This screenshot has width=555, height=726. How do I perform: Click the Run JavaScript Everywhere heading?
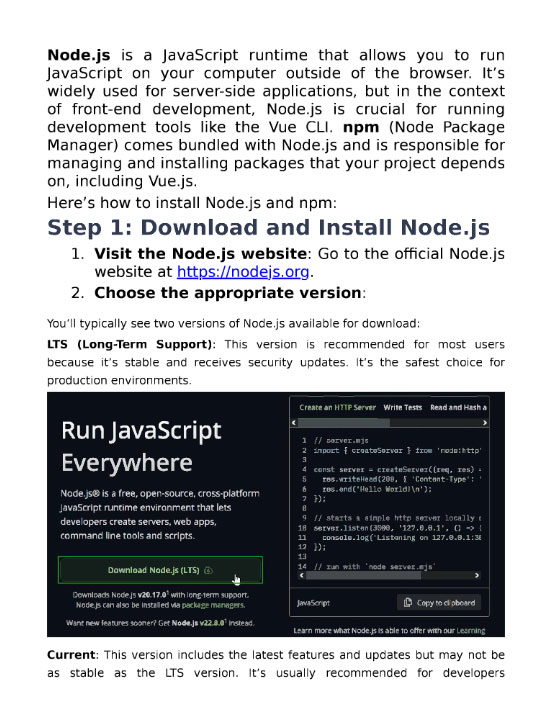point(142,446)
